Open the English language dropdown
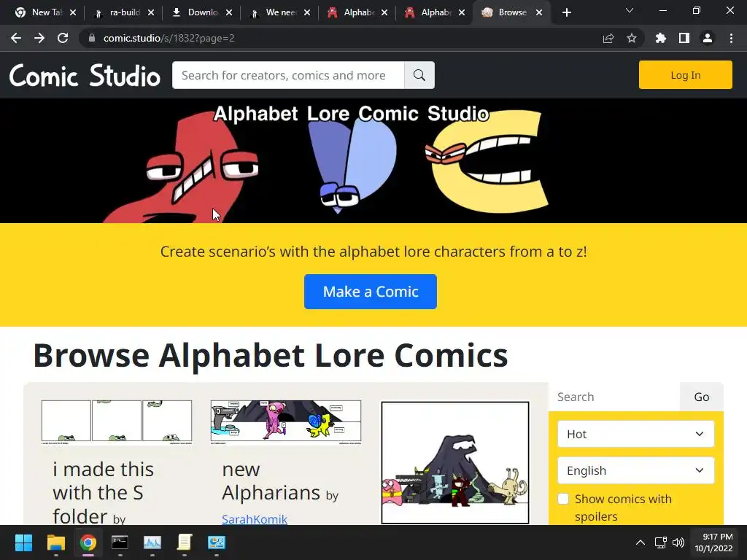The height and width of the screenshot is (560, 747). pos(635,470)
